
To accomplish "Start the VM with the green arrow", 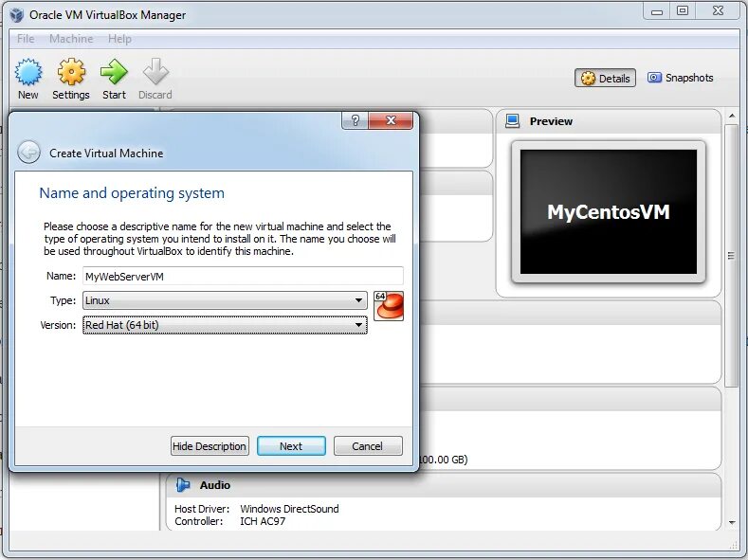I will [x=114, y=79].
